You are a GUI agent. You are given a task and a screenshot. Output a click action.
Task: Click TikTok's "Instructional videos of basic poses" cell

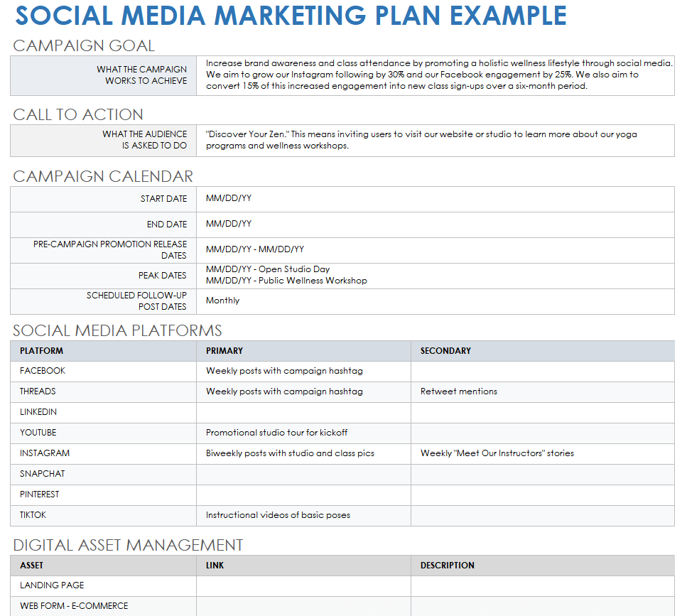click(303, 515)
